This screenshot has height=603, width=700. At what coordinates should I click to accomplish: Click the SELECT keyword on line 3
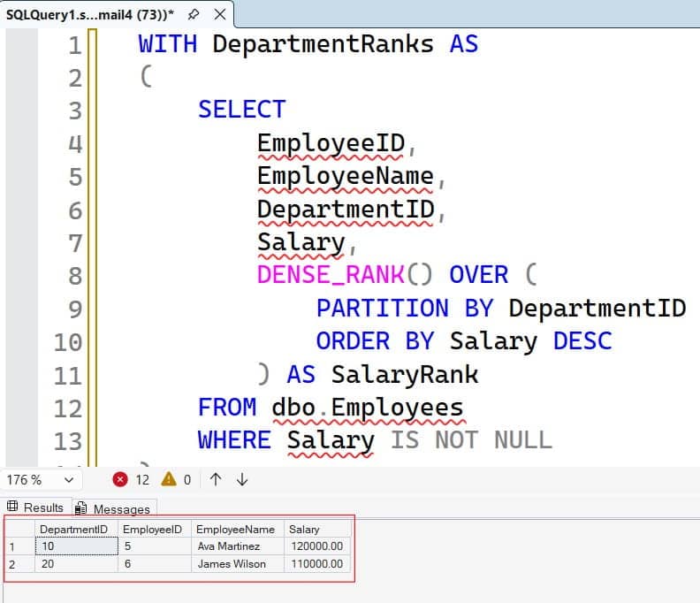pyautogui.click(x=241, y=110)
